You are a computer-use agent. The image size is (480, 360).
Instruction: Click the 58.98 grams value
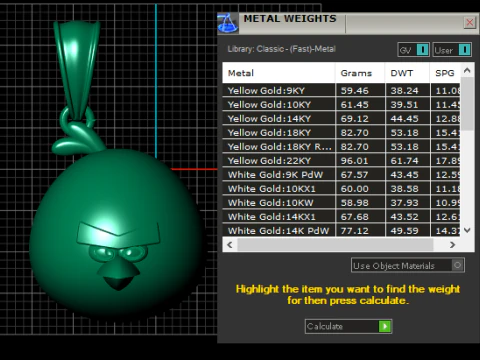tap(354, 203)
